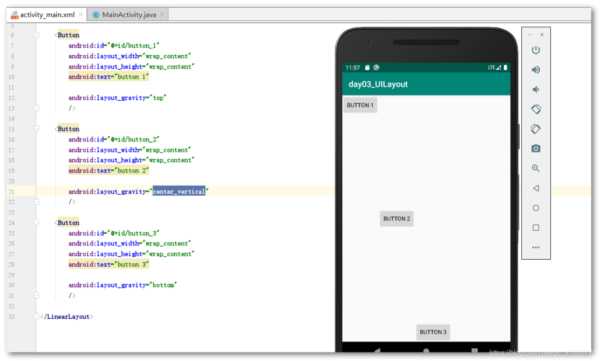Screen dimensions: 600x361
Task: Switch to the activity_main.xml tab
Action: [x=47, y=15]
